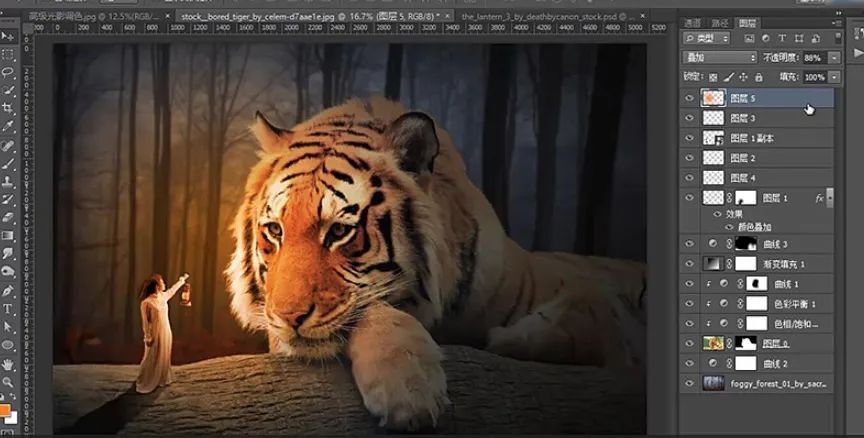Select the Lasso tool
The width and height of the screenshot is (864, 438).
(7, 72)
